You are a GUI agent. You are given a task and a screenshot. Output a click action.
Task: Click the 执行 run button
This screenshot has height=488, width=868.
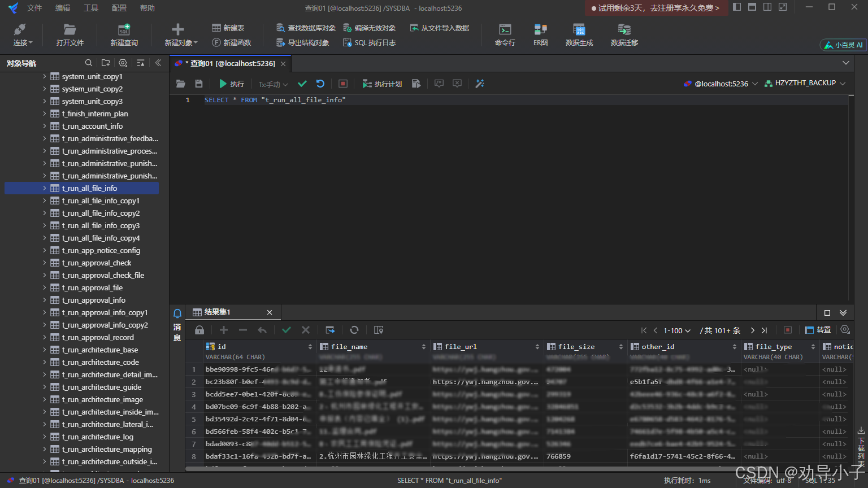point(232,84)
